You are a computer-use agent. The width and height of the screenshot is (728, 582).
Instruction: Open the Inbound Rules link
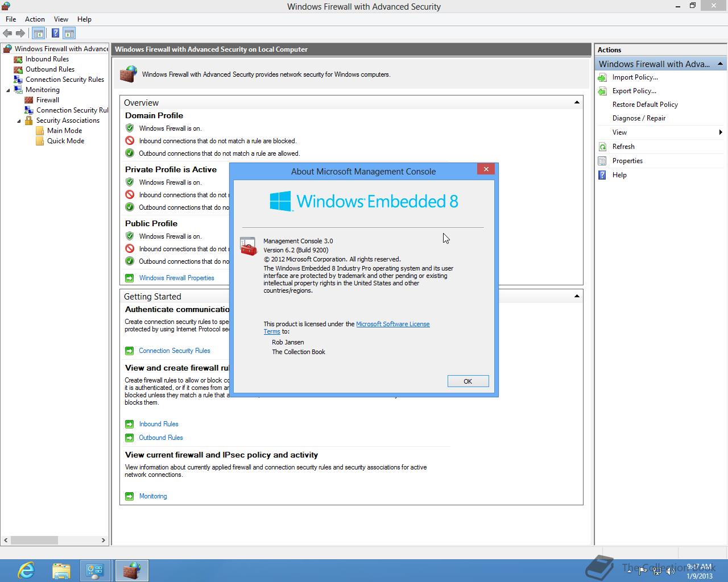click(x=159, y=424)
